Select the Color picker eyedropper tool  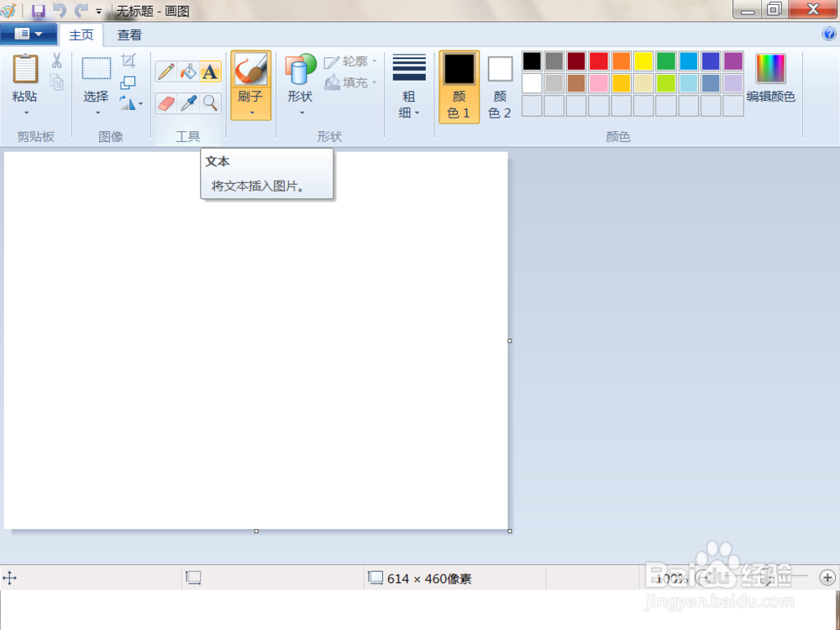188,102
